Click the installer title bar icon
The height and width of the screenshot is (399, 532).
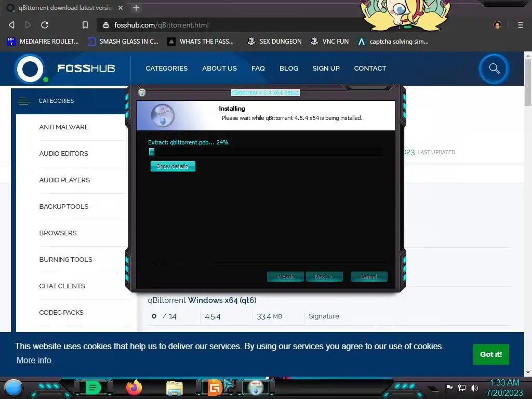pos(142,92)
